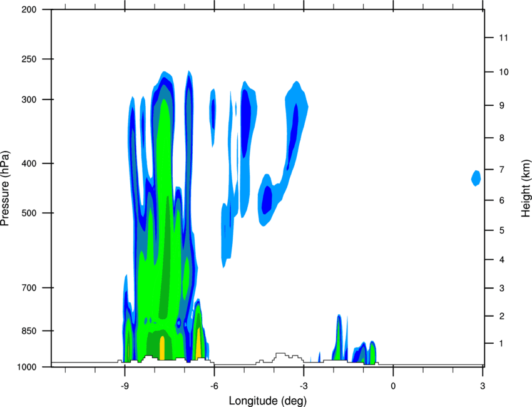Select the 250 pressure tick label
Screen dimensions: 532x407
[x=29, y=59]
